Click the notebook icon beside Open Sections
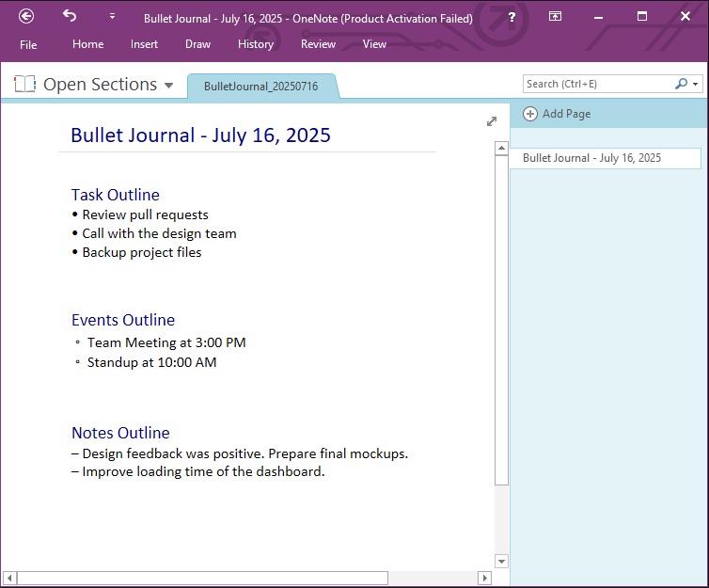 (24, 85)
